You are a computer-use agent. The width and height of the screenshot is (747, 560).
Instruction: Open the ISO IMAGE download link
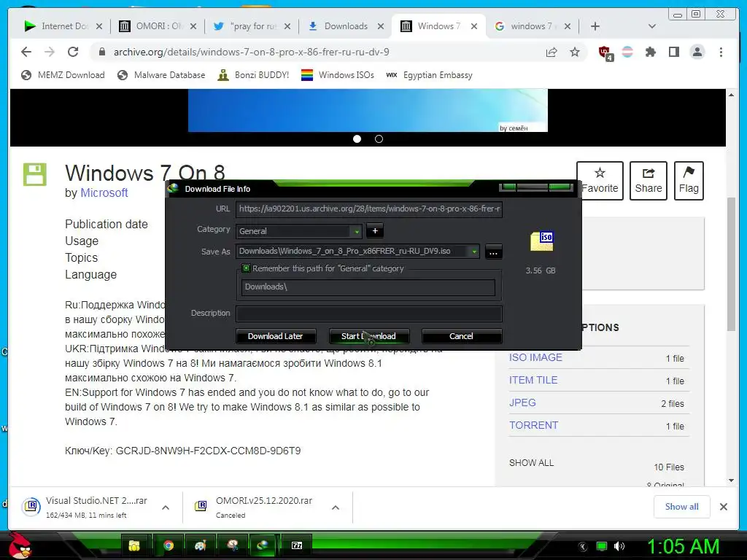click(x=535, y=357)
